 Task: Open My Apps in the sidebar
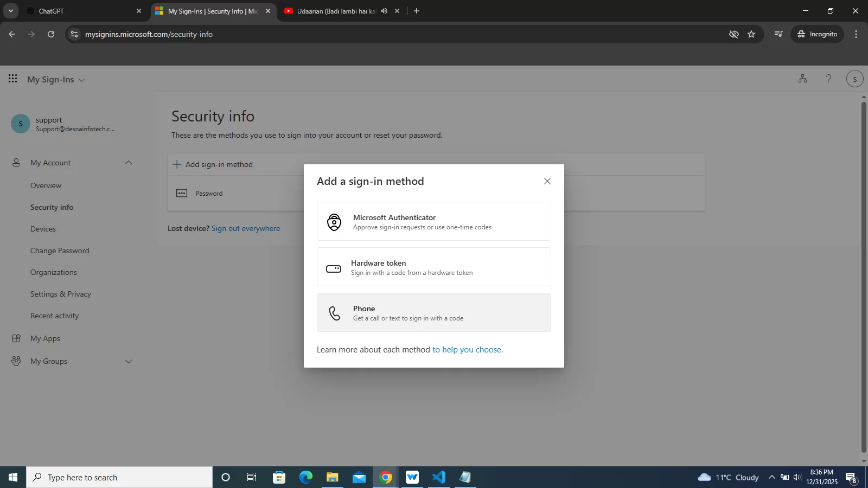point(45,338)
